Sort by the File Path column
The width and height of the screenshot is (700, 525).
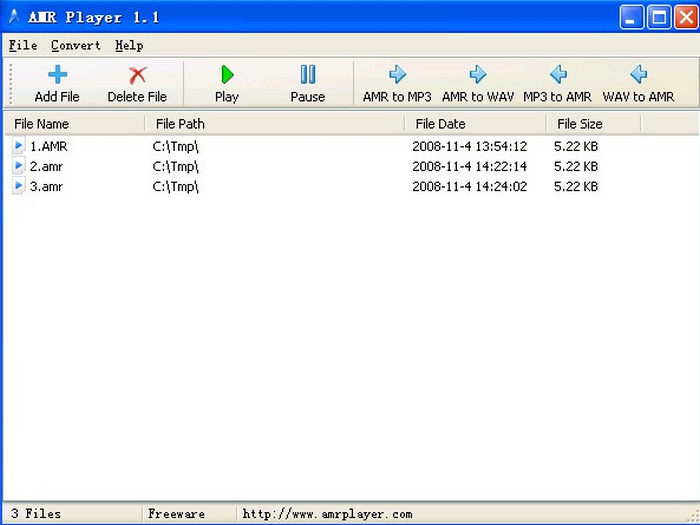pos(180,124)
